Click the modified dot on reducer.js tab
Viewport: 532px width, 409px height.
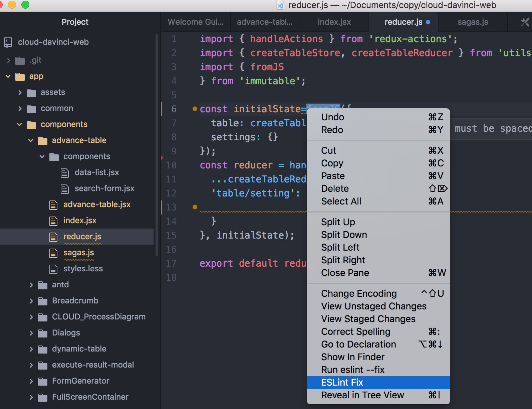click(428, 22)
